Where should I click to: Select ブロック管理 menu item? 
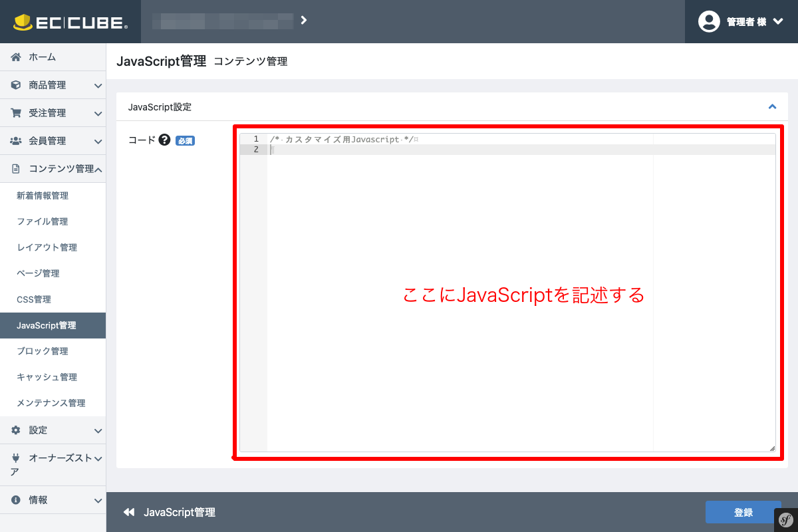[40, 351]
